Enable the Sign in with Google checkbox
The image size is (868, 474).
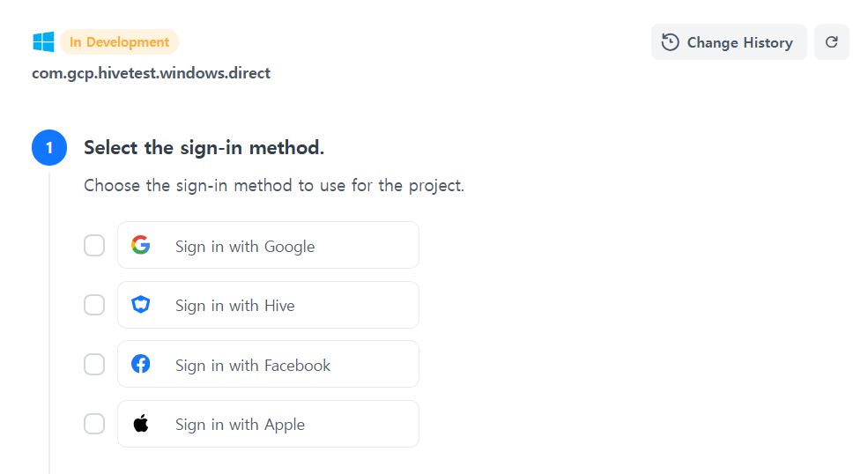[x=94, y=246]
